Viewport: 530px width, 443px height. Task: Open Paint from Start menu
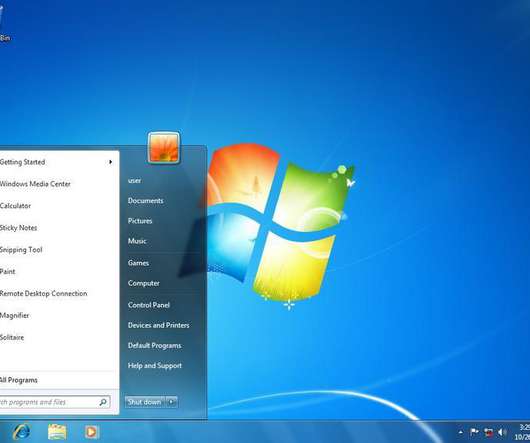pos(7,271)
